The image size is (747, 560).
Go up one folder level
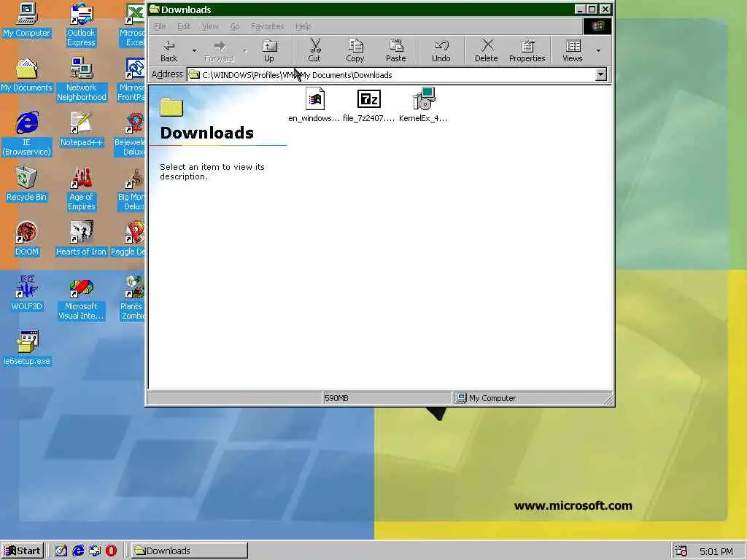point(269,51)
